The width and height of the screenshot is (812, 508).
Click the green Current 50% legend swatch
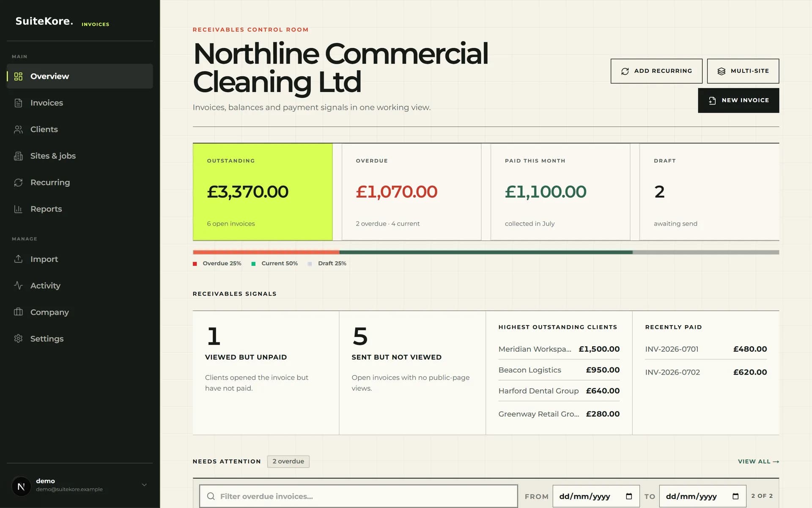[253, 264]
